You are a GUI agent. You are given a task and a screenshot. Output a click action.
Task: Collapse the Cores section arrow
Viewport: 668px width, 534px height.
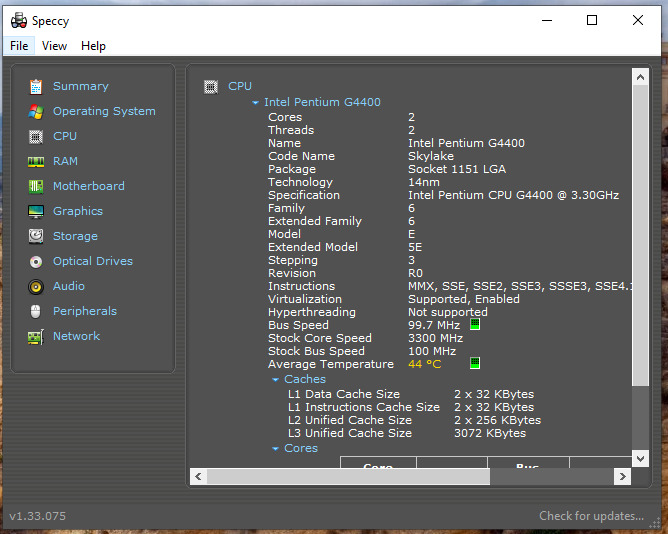[276, 448]
